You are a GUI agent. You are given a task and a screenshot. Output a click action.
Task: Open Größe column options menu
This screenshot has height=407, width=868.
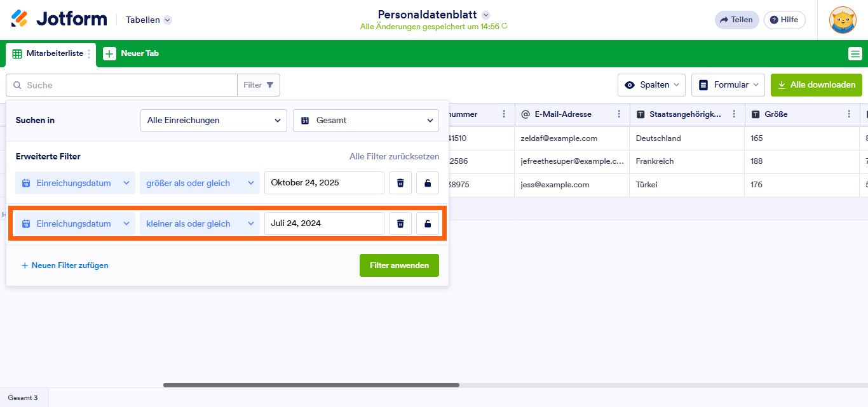coord(849,114)
